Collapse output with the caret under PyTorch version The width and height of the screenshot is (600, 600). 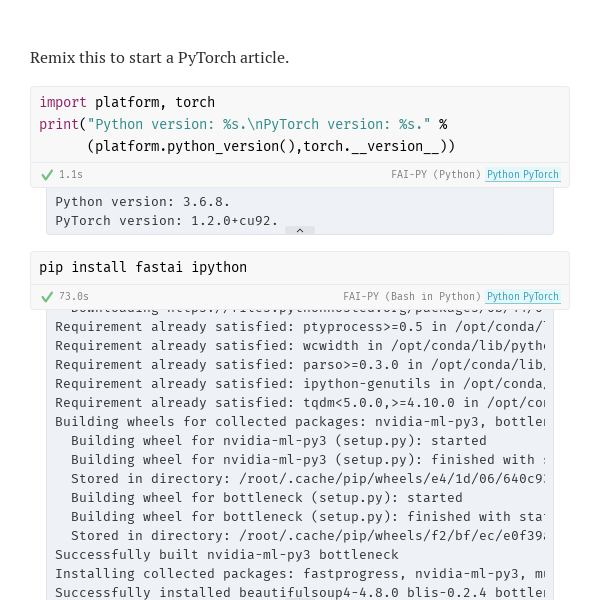click(300, 230)
